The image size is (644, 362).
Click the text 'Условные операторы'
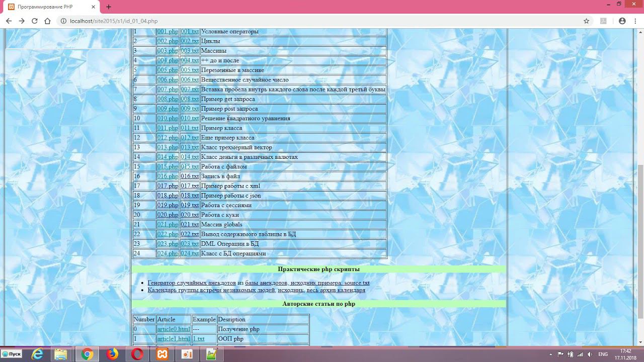click(229, 32)
